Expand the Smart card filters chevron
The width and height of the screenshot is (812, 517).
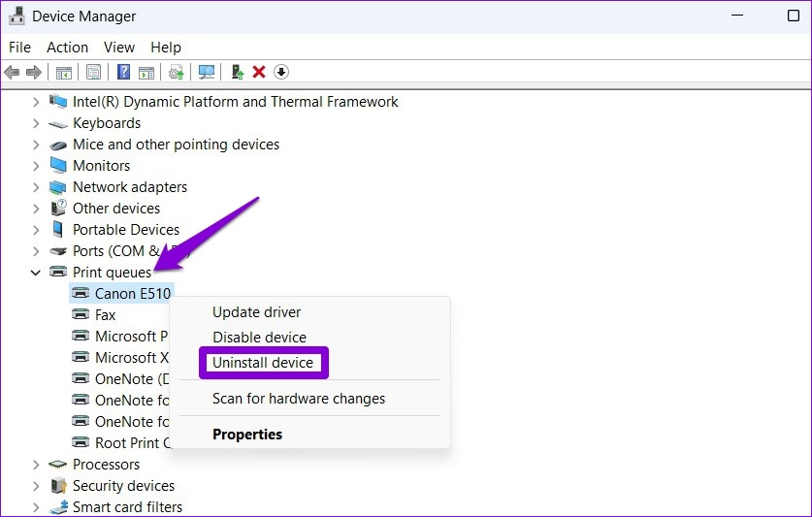pos(36,507)
